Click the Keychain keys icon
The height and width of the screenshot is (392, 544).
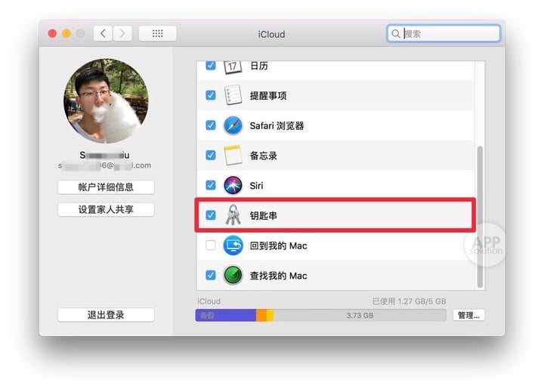pyautogui.click(x=233, y=215)
